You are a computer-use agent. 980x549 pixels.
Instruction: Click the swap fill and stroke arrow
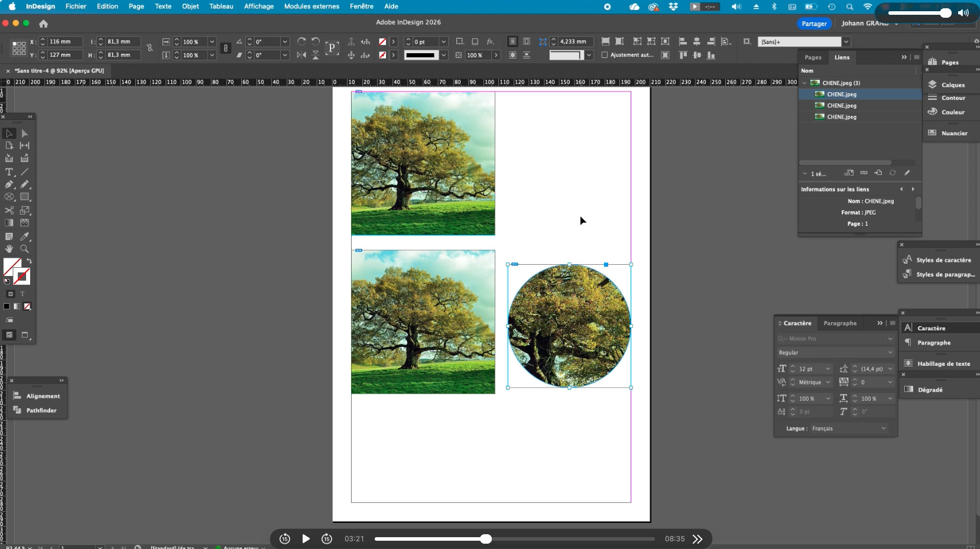29,261
